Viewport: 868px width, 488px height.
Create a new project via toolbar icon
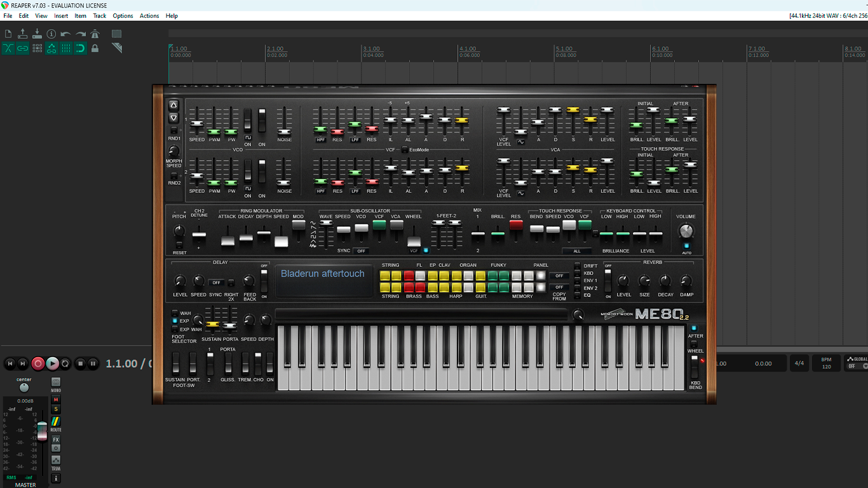click(8, 34)
